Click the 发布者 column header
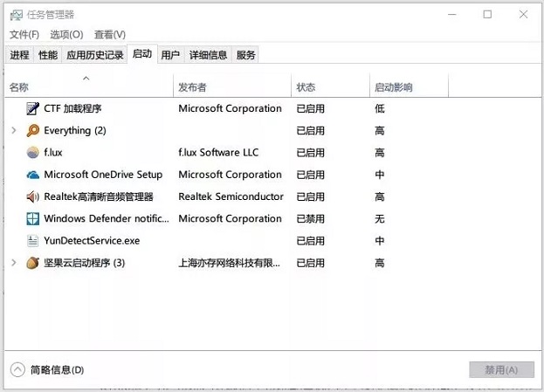Viewport: 544px width, 392px height. click(x=192, y=87)
